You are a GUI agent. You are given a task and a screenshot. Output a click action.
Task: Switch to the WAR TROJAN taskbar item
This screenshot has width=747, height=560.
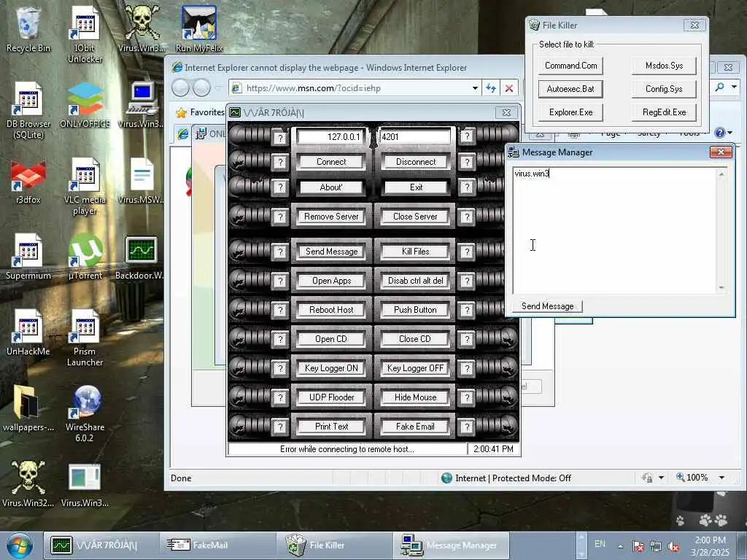pyautogui.click(x=101, y=545)
